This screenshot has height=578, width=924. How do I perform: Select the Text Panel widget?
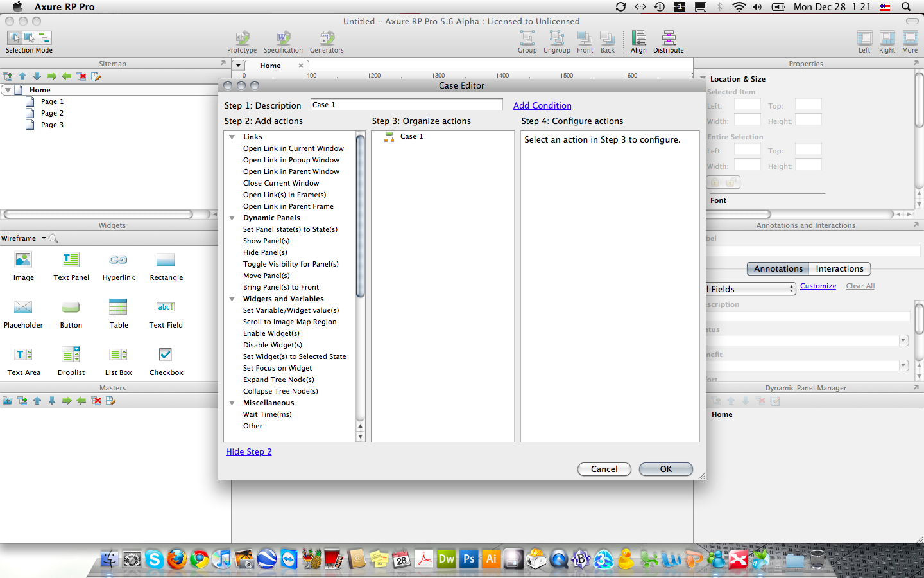pyautogui.click(x=71, y=266)
